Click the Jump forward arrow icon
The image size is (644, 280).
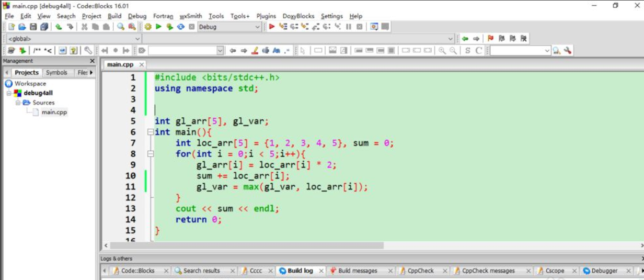pos(476,39)
